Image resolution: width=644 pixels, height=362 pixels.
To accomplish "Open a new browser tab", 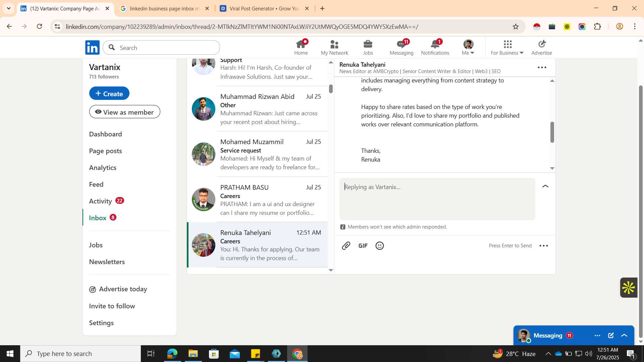I will coord(322,8).
